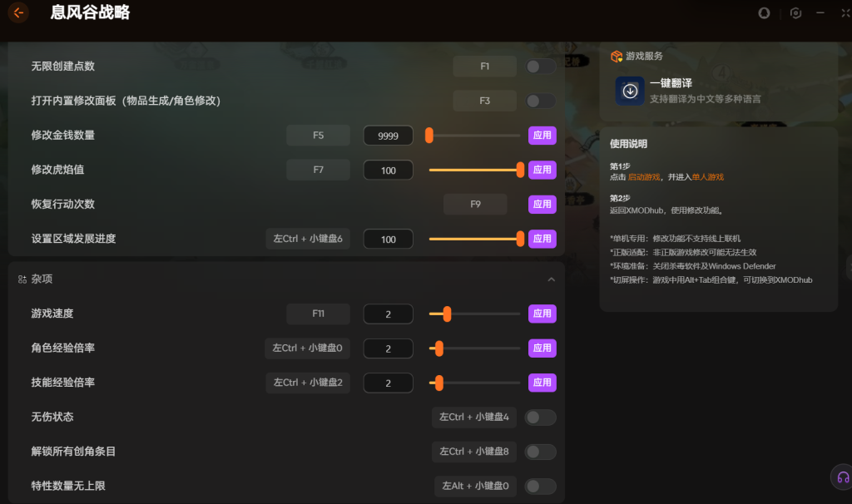This screenshot has height=504, width=852.
Task: Click the F5 hotkey box for 修改金钱数量
Action: 318,136
